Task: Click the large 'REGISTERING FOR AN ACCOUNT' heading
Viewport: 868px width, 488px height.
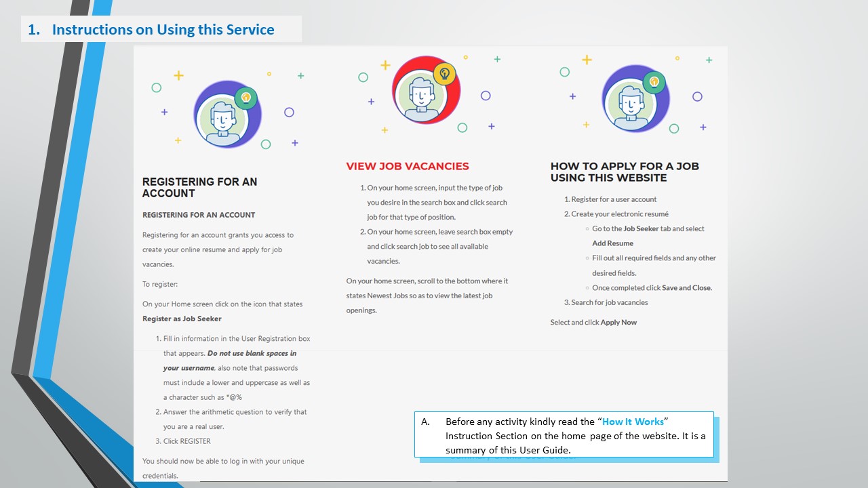Action: pos(199,187)
